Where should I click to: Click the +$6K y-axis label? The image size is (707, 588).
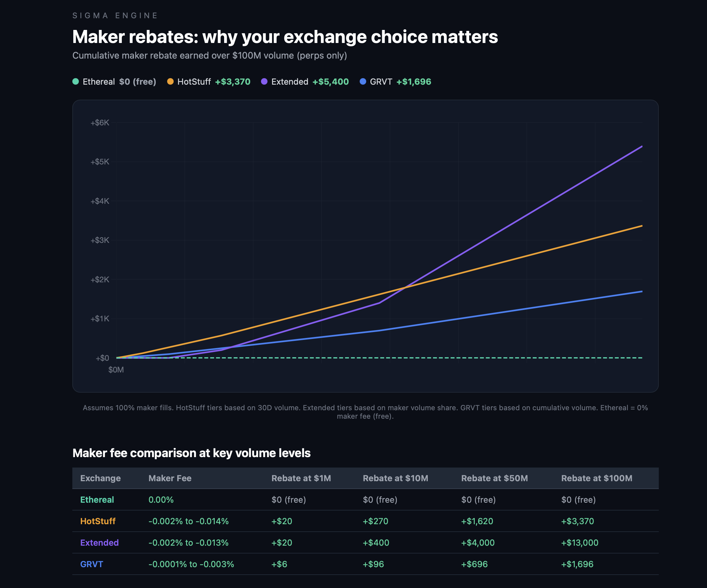[100, 123]
